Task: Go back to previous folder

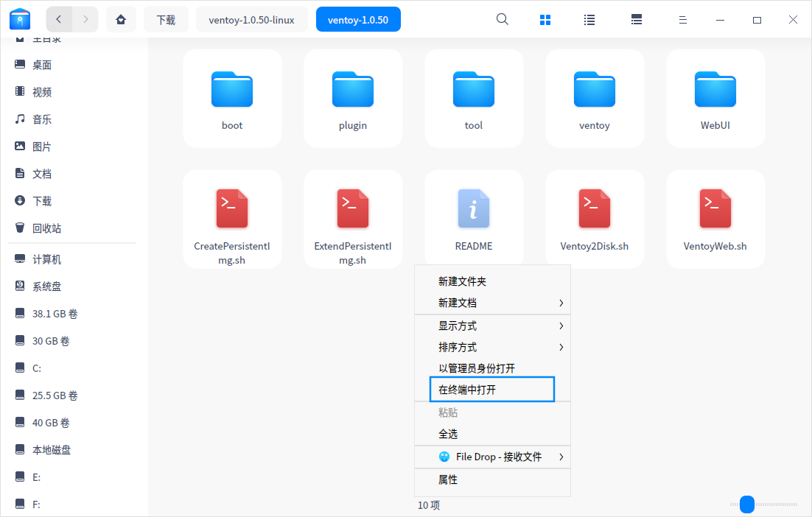Action: (x=59, y=20)
